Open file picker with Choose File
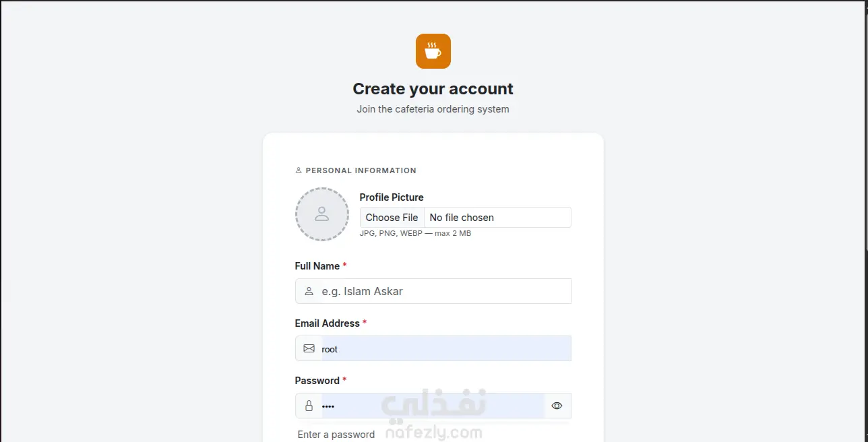Viewport: 868px width, 442px height. pos(392,218)
